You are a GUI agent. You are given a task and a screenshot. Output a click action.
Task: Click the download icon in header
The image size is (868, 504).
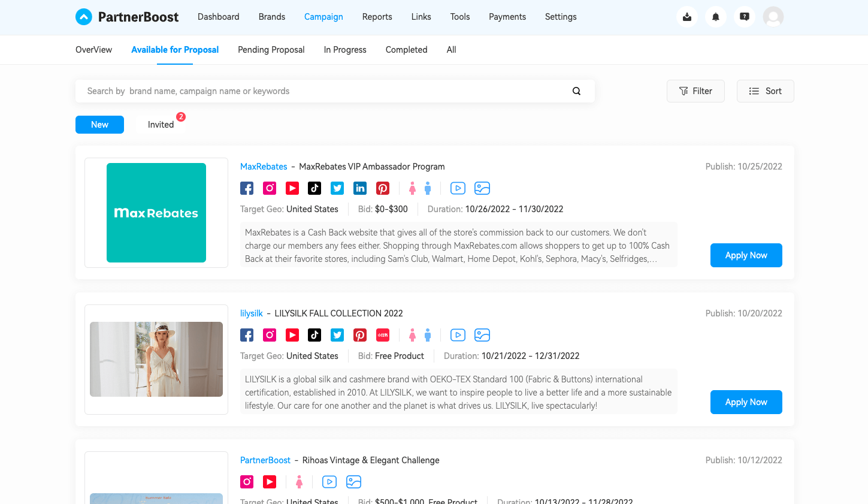point(686,17)
